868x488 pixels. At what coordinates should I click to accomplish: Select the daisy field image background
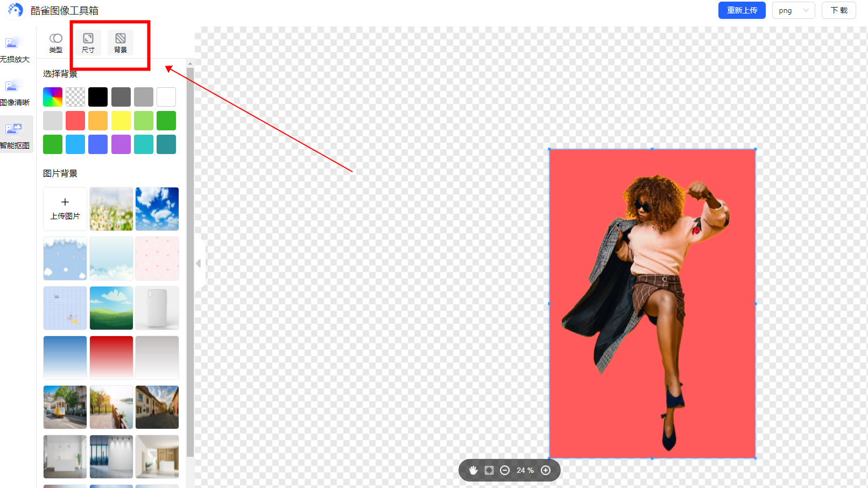(111, 209)
